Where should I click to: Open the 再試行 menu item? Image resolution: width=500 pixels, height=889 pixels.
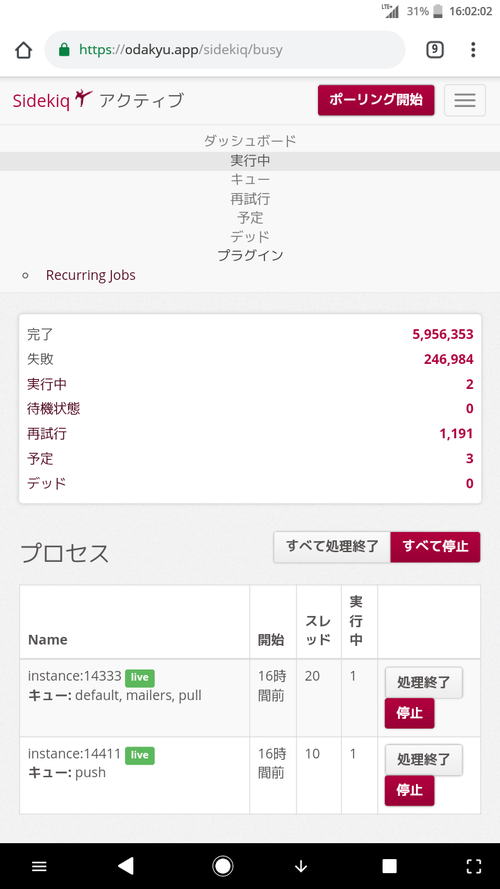tap(250, 198)
